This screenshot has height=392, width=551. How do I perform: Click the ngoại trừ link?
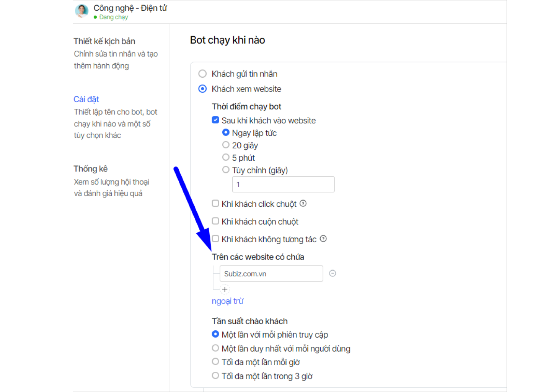pos(228,301)
